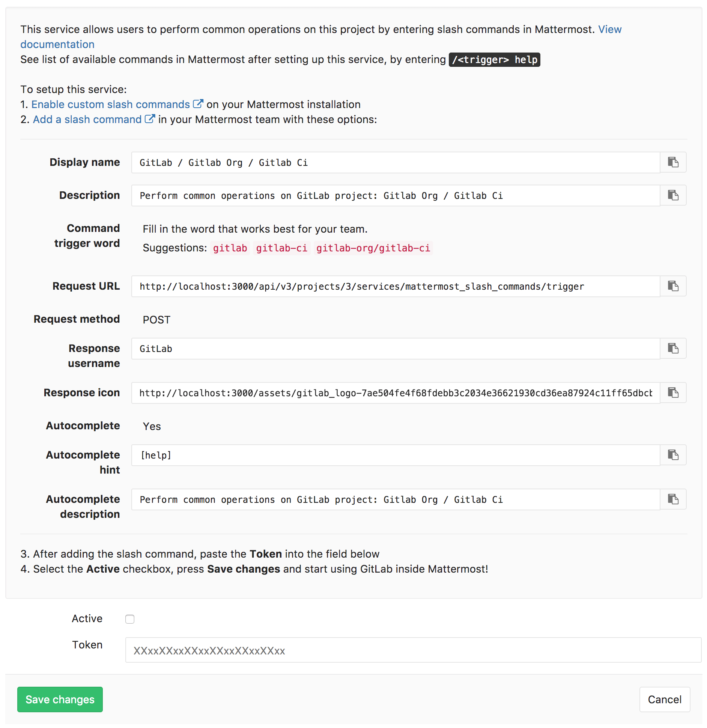This screenshot has width=707, height=728.
Task: Copy the Request URL to clipboard
Action: 673,286
